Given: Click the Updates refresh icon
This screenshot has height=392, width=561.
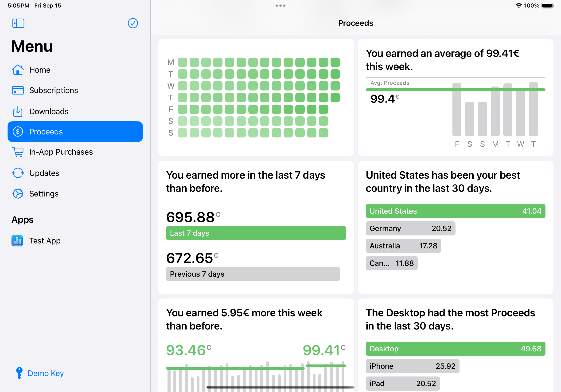Looking at the screenshot, I should pos(18,173).
